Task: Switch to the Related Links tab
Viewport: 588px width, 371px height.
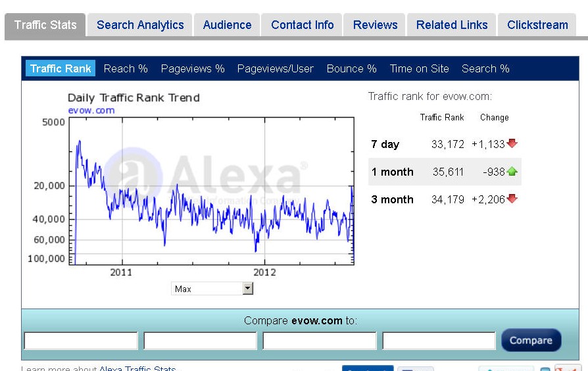Action: coord(451,25)
